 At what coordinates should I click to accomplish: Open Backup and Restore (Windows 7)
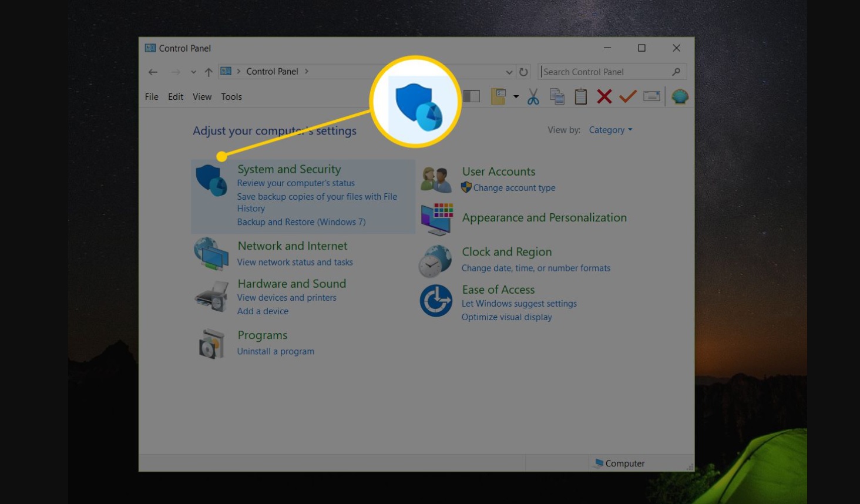(x=301, y=222)
